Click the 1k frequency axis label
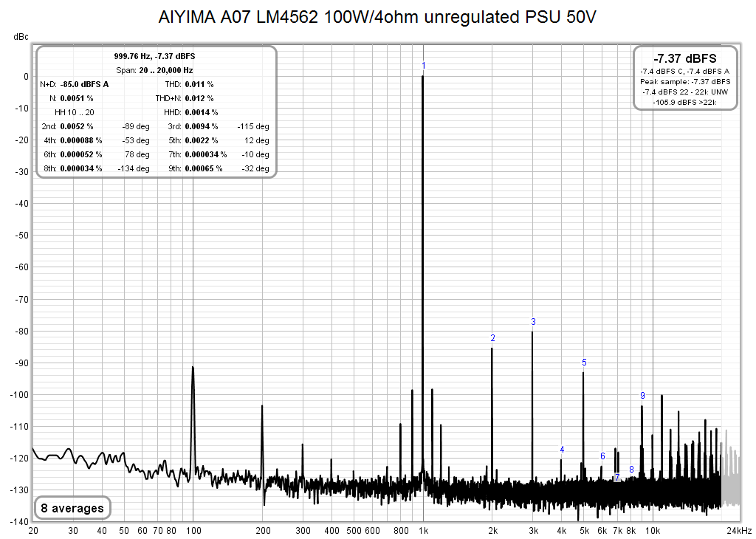 tap(423, 531)
